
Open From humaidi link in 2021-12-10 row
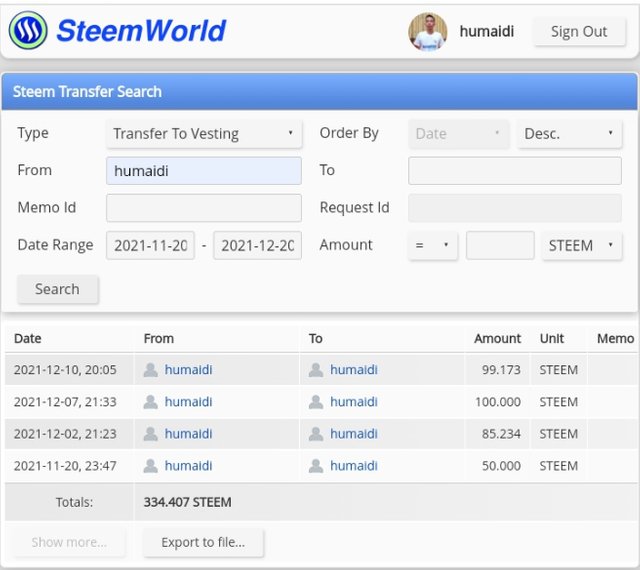click(188, 370)
